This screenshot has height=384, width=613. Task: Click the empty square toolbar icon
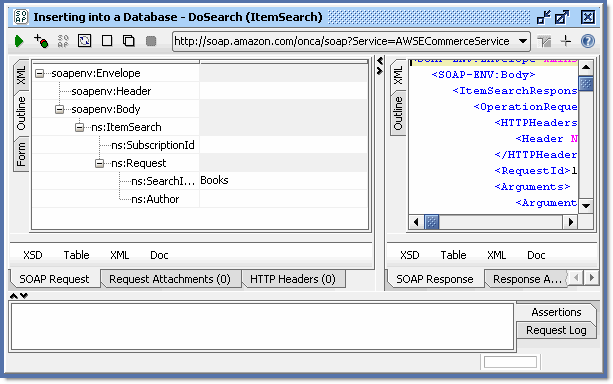[107, 41]
